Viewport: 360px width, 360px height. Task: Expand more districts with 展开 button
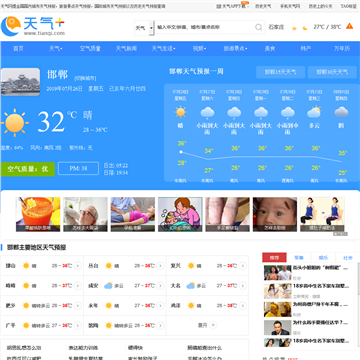click(207, 325)
